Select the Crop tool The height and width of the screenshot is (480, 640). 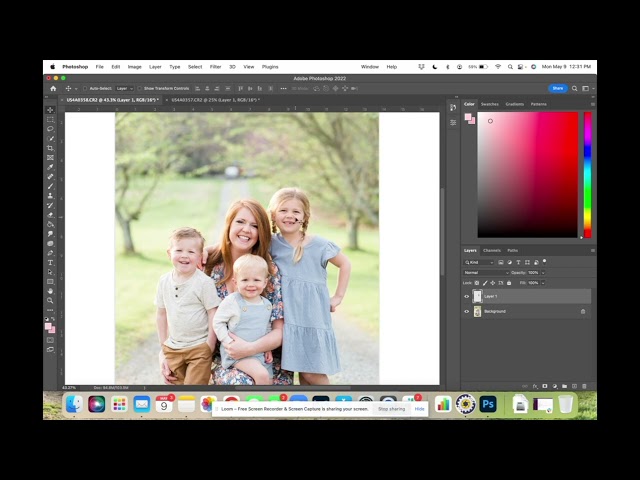click(x=50, y=148)
